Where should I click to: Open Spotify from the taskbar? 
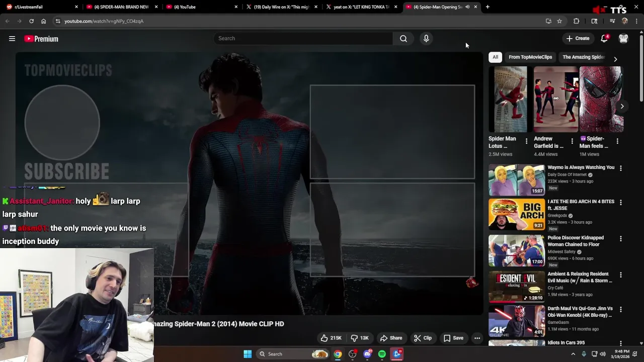pos(382,354)
